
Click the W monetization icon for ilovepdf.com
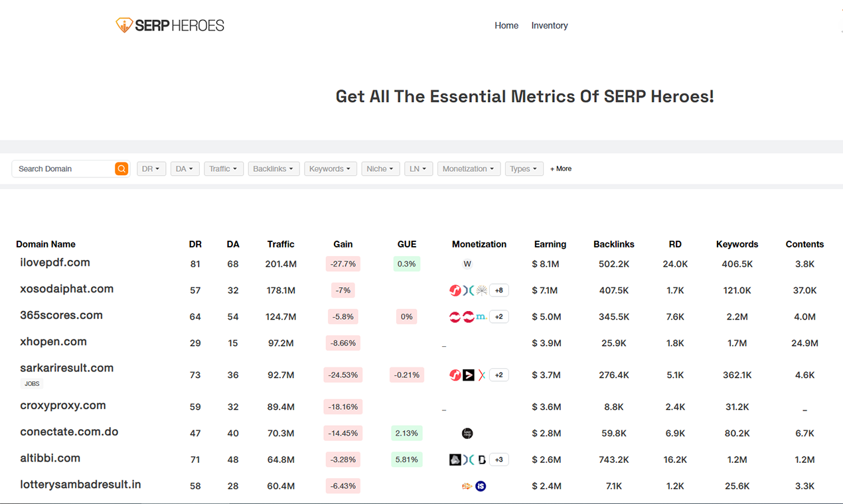tap(467, 264)
